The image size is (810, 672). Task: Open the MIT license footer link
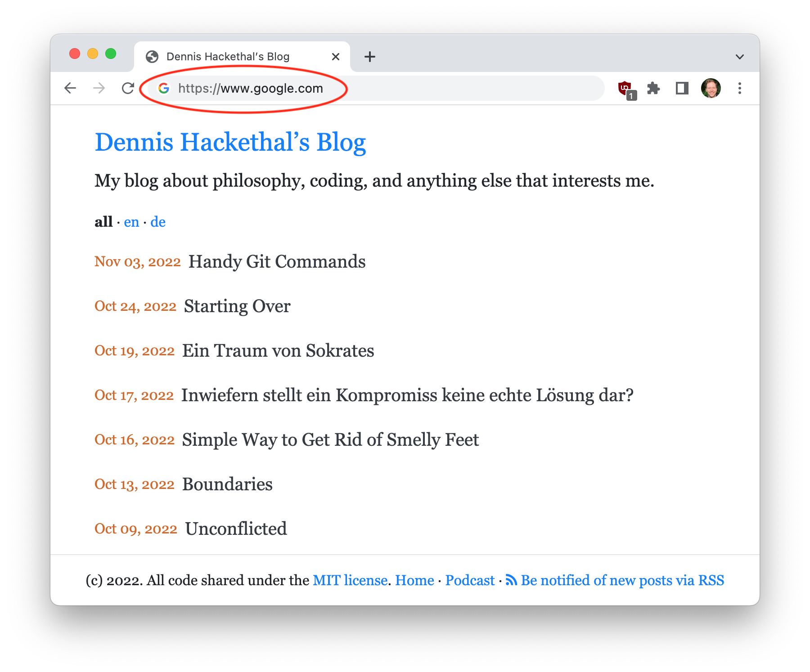[350, 580]
